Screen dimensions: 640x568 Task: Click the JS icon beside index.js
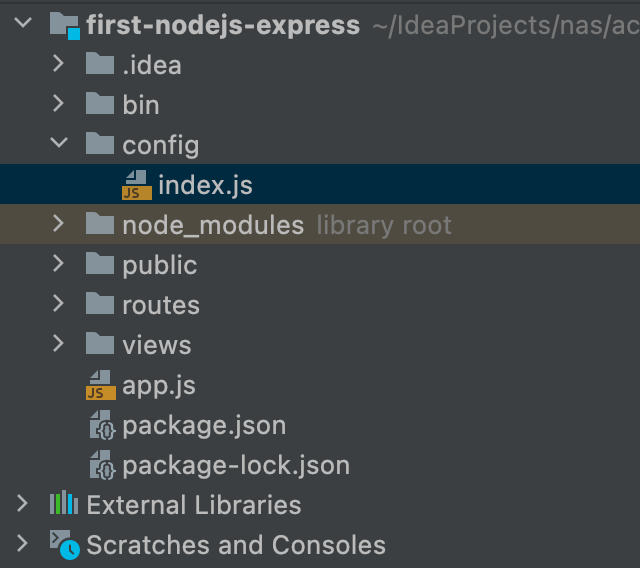[137, 185]
